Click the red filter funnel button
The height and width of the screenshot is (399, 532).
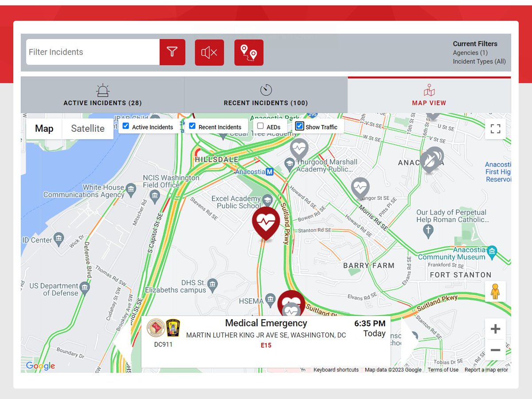coord(172,52)
